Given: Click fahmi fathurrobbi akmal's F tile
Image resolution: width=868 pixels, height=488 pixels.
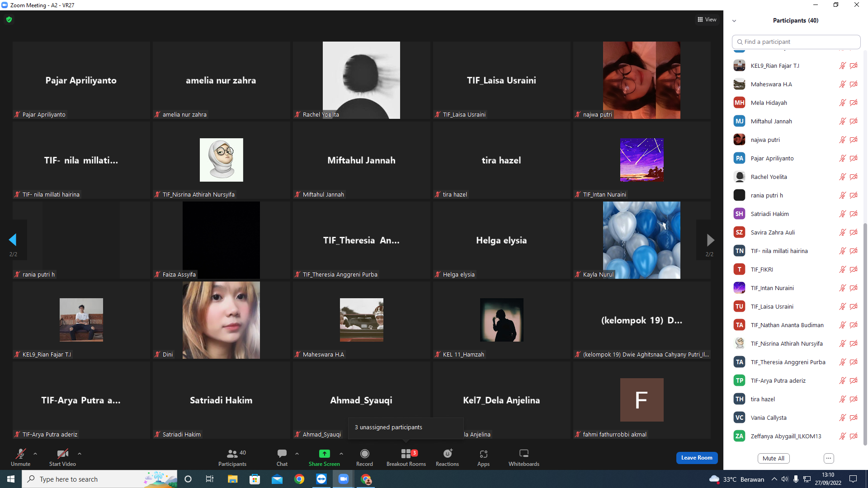Looking at the screenshot, I should [x=642, y=400].
